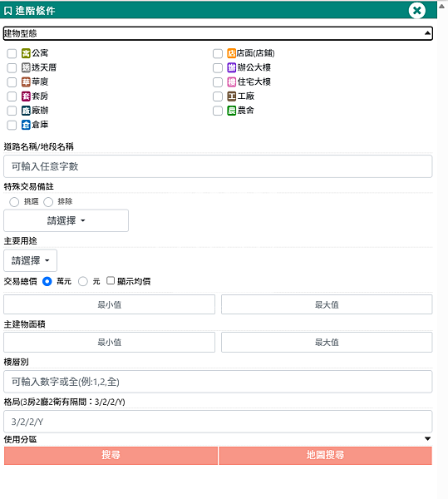Click the purple 辦公大樓 type icon

231,67
